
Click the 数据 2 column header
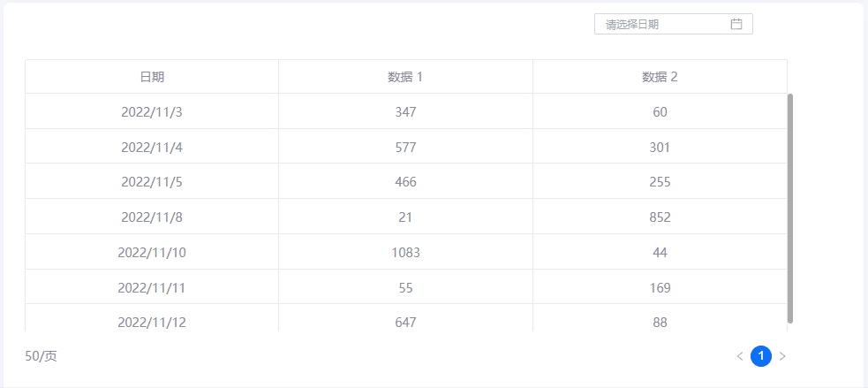660,77
